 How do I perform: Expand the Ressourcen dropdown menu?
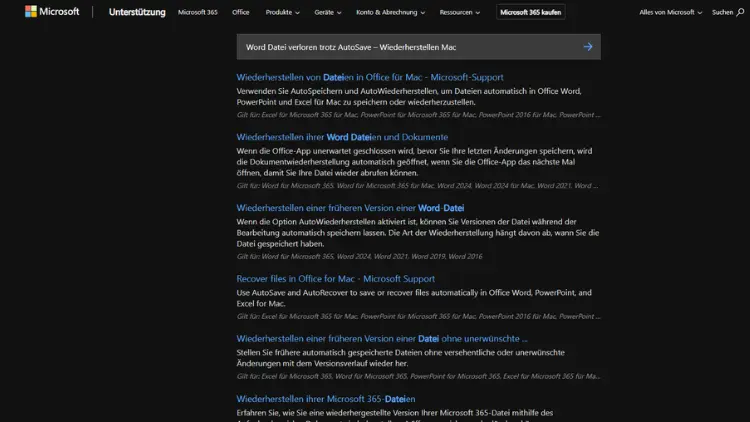click(460, 13)
